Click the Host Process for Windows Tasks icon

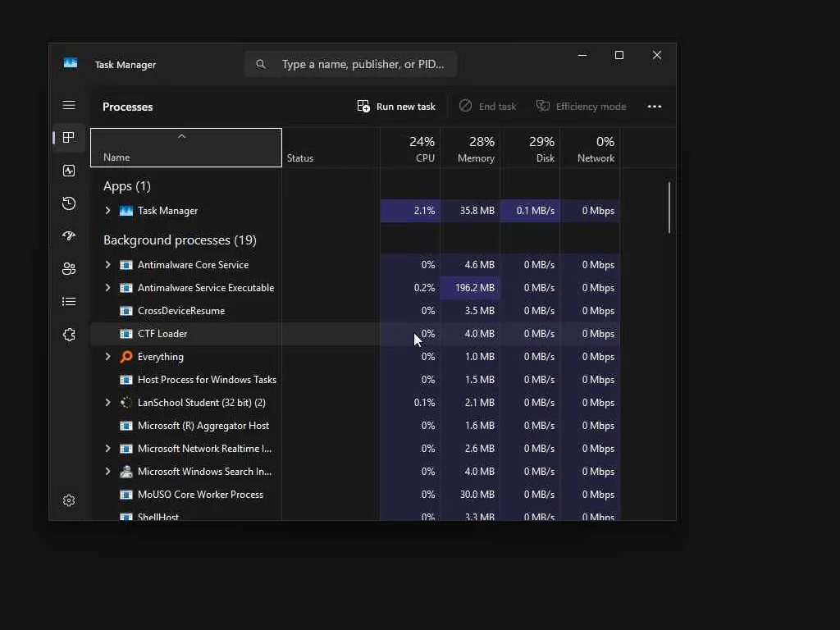[x=126, y=380]
